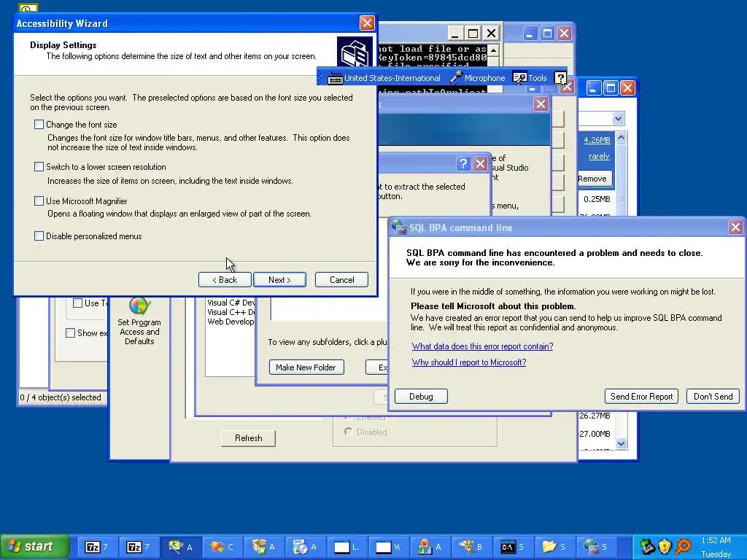Screen dimensions: 747x560
Task: Go Back in the Accessibility Wizard
Action: pyautogui.click(x=225, y=280)
